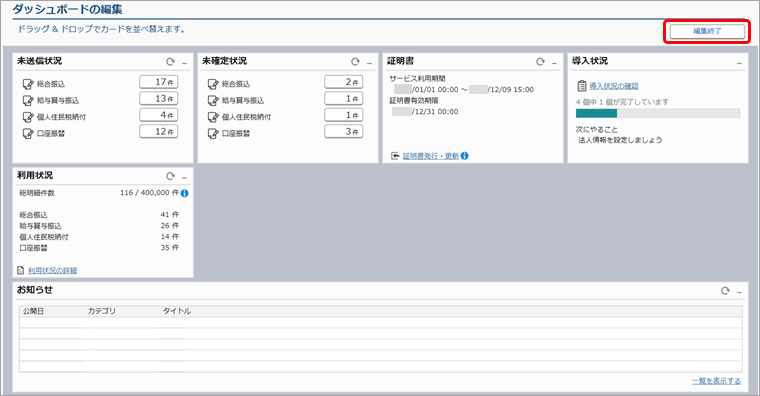Click the 導入状況 progress bar
This screenshot has height=396, width=760.
click(x=658, y=113)
